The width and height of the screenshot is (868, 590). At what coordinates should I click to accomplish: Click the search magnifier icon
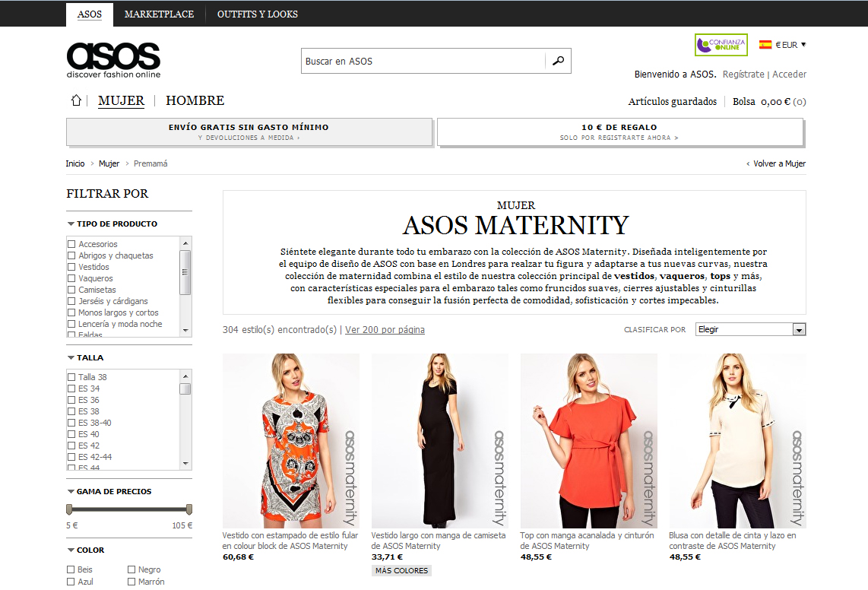(x=558, y=61)
